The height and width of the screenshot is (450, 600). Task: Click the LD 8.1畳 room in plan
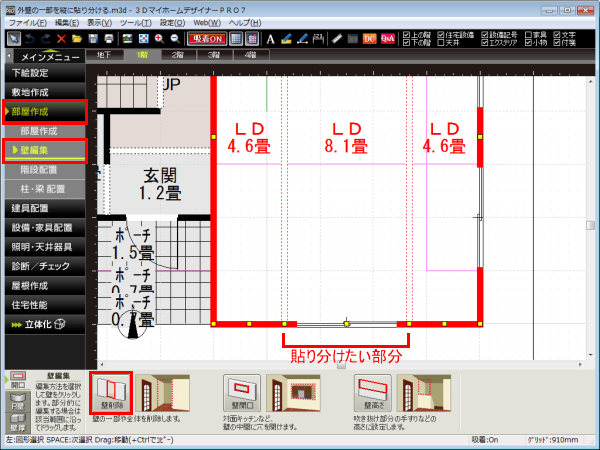[x=345, y=200]
